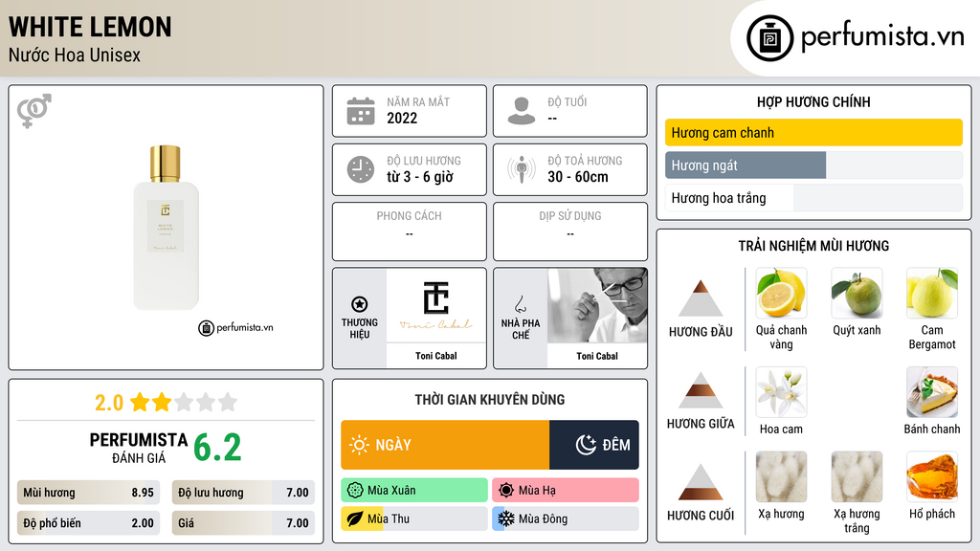
Task: Click the unisex gender symbol icon
Action: [34, 111]
